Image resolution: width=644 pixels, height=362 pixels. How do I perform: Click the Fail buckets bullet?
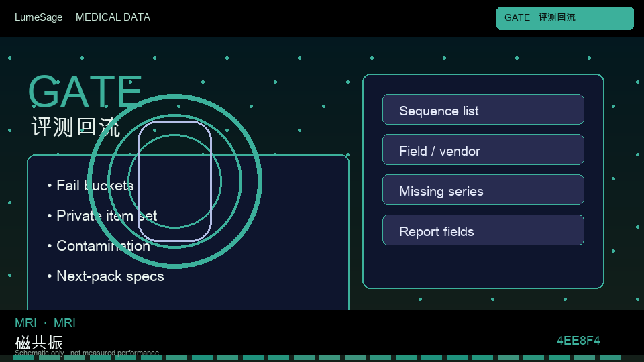[91, 186]
